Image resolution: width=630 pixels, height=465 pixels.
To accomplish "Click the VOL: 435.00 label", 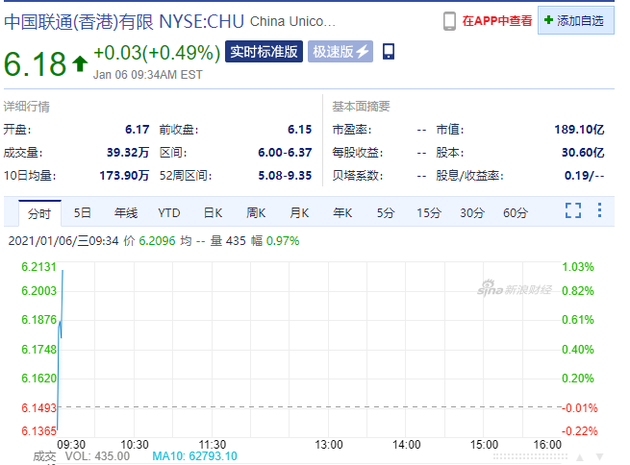I will click(97, 456).
